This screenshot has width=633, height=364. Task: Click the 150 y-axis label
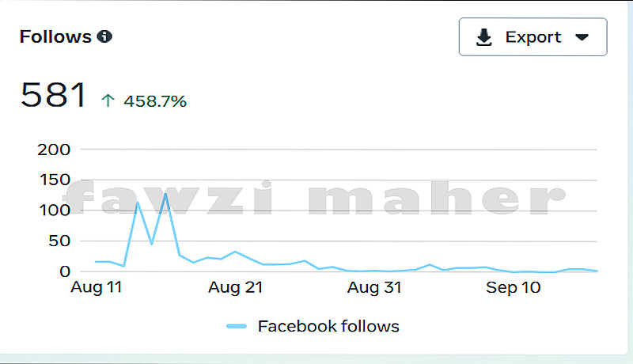tap(54, 180)
